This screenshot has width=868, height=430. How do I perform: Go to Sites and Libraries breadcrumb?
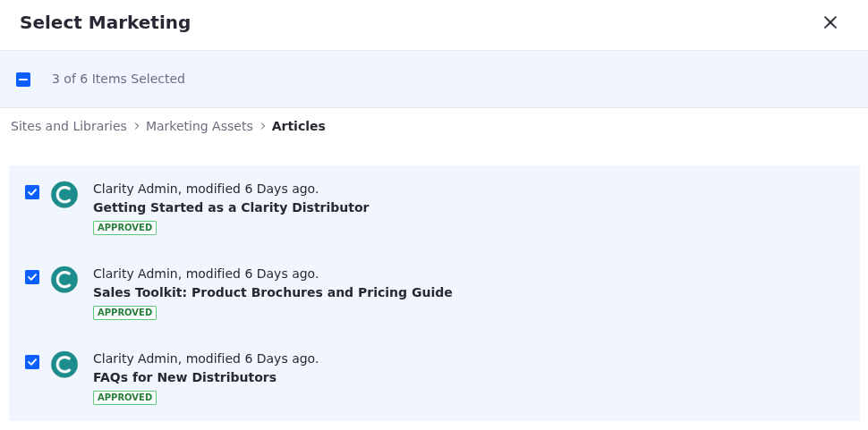[x=69, y=126]
